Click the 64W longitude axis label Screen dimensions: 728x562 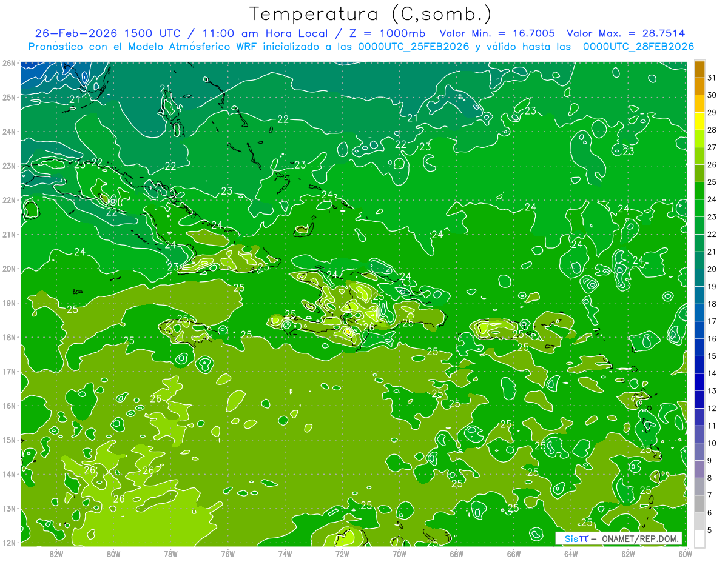pos(571,553)
